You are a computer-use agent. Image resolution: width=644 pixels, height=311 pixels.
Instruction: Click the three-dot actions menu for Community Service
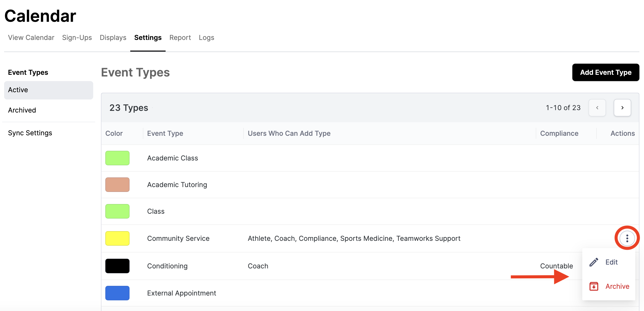click(x=627, y=238)
